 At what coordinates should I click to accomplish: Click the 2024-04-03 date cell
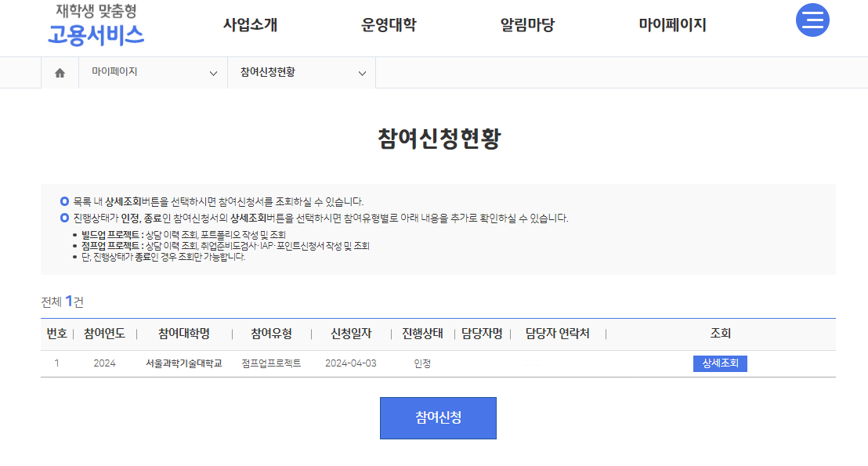(351, 363)
